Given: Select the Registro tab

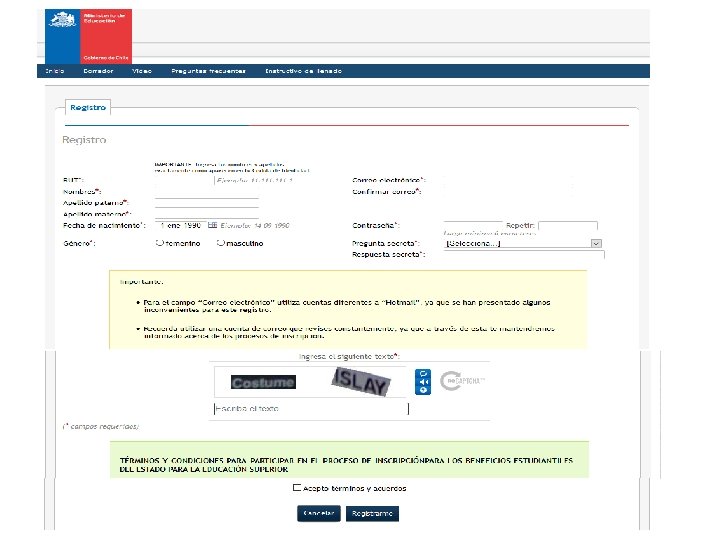Looking at the screenshot, I should pyautogui.click(x=88, y=107).
